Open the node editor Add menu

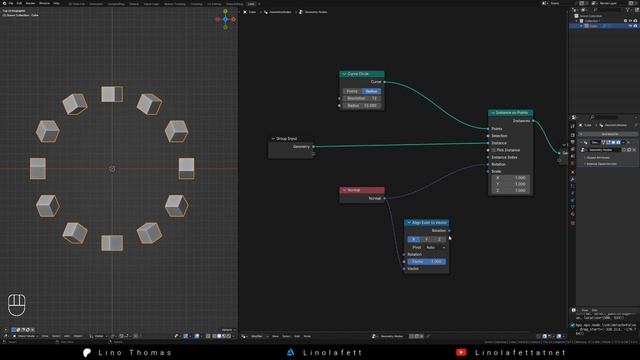click(x=297, y=336)
